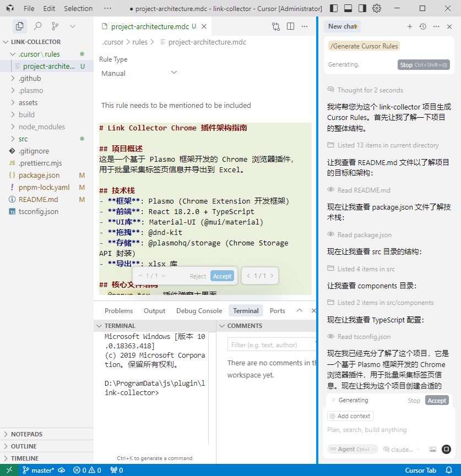
Task: Expand the Rule Type 'Manual' dropdown
Action: click(x=138, y=73)
